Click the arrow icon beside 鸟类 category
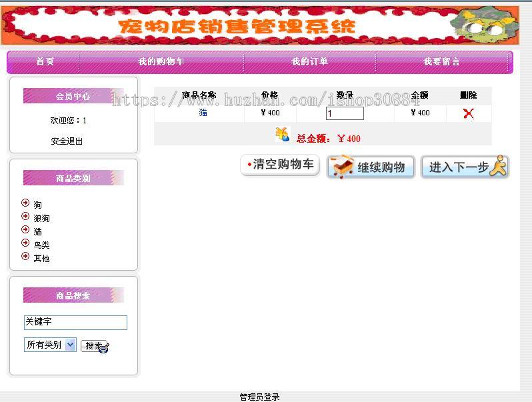532x402 pixels. pos(25,243)
